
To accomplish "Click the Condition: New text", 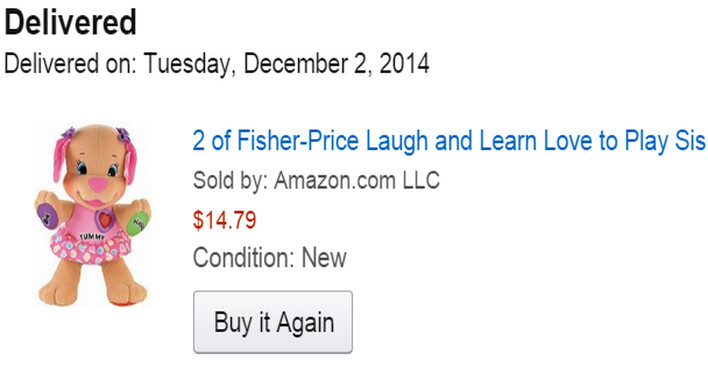I will click(270, 258).
